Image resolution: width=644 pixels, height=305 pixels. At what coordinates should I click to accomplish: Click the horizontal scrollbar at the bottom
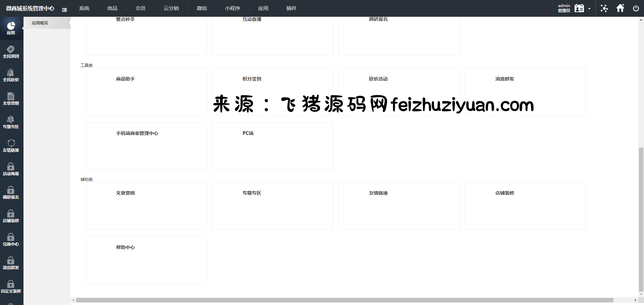coord(344,300)
